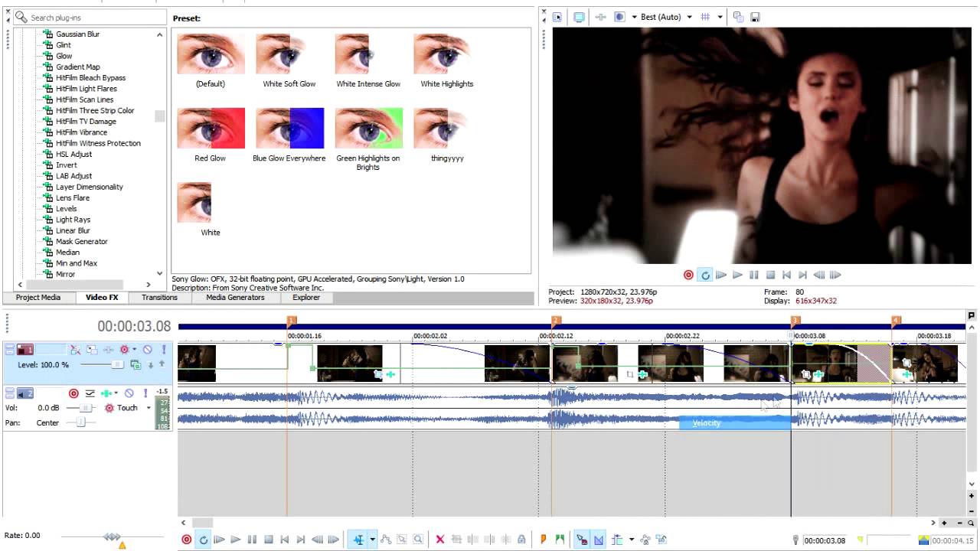Open the Transitions tab
This screenshot has height=551, width=980.
click(159, 298)
